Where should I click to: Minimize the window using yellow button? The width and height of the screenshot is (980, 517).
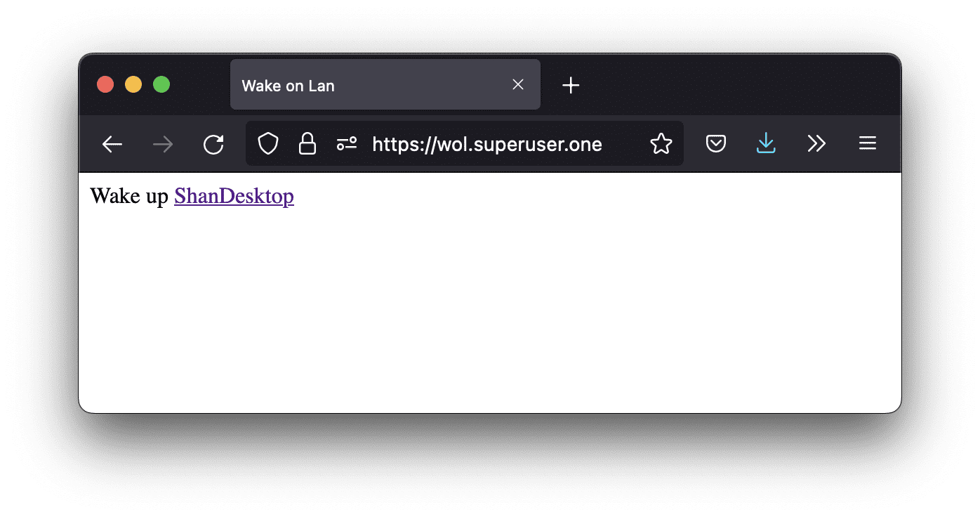133,84
